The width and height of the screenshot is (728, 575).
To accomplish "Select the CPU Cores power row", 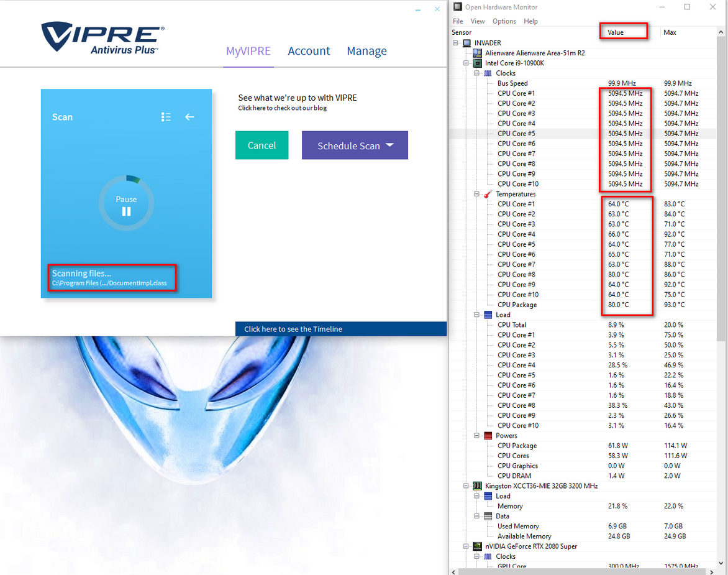I will coord(583,456).
